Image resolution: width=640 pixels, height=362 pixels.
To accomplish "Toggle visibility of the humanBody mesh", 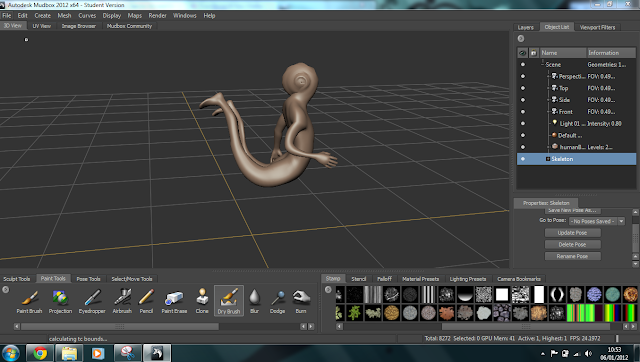I will (523, 147).
